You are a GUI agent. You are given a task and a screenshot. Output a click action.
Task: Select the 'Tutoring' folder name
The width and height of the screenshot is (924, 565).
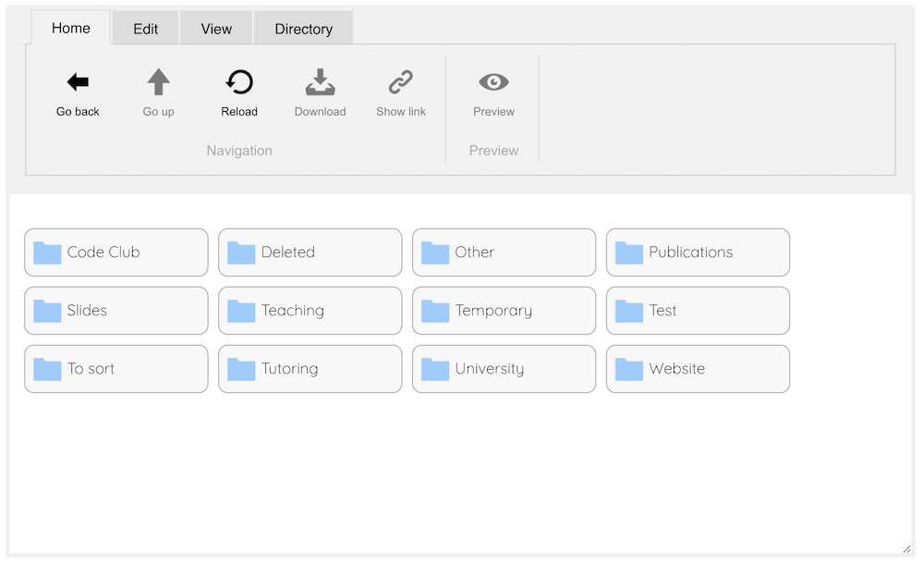(x=289, y=369)
